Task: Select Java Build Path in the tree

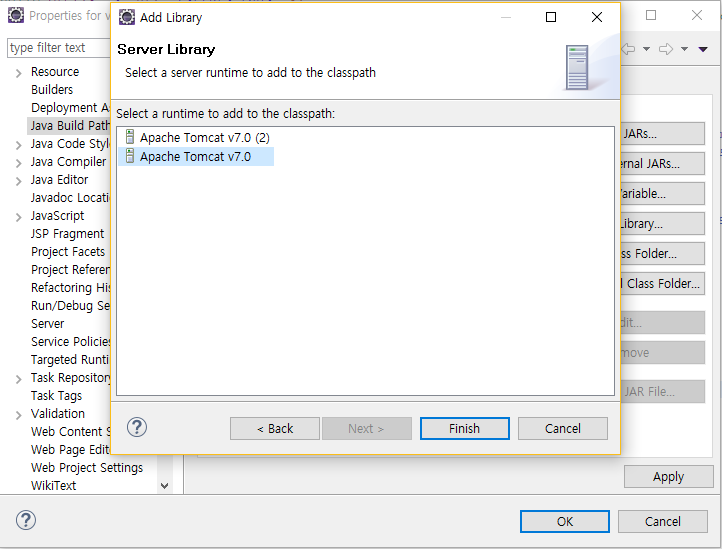Action: 70,125
